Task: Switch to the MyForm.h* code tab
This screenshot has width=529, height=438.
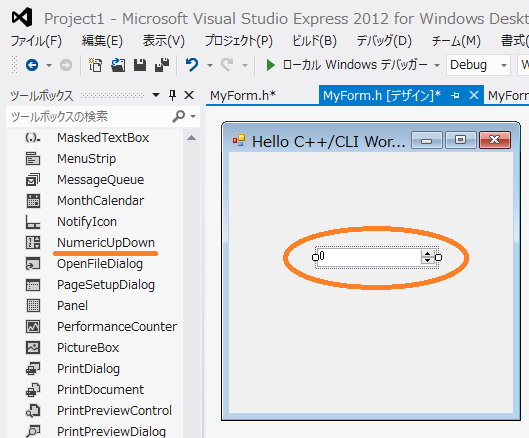Action: 243,96
